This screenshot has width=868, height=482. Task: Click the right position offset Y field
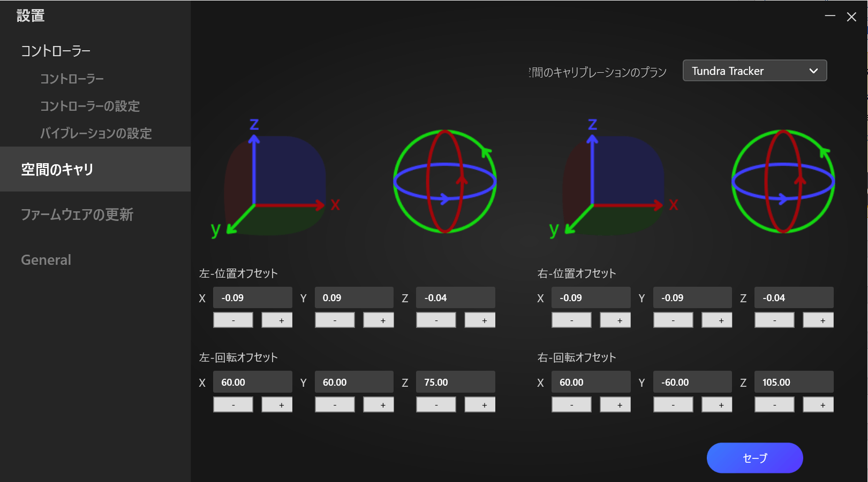pyautogui.click(x=692, y=297)
